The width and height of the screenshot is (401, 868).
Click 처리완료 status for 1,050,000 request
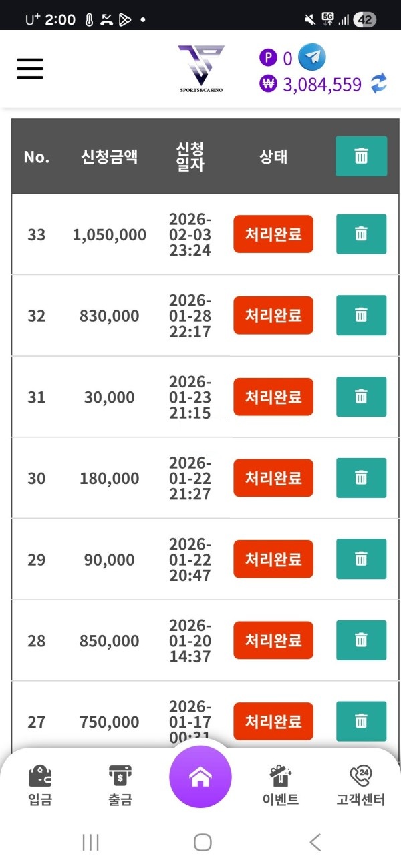[x=273, y=234]
